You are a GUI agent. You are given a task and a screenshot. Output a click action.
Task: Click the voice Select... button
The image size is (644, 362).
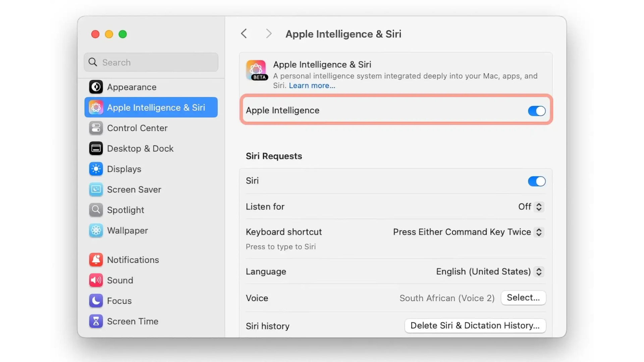[x=523, y=298]
